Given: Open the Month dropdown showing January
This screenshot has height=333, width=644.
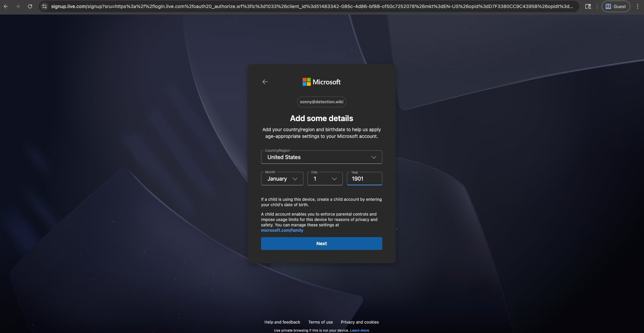Looking at the screenshot, I should tap(282, 179).
